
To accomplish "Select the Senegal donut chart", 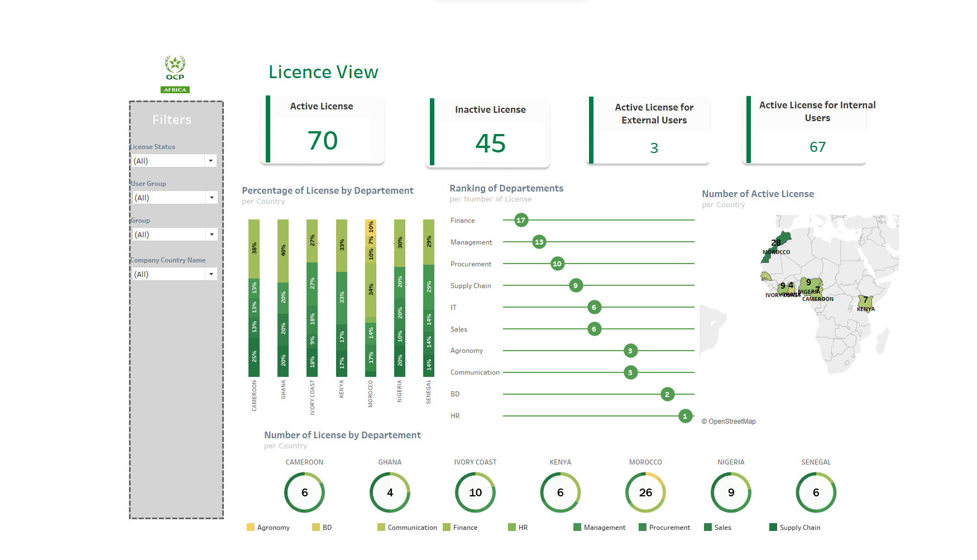I will [x=816, y=492].
